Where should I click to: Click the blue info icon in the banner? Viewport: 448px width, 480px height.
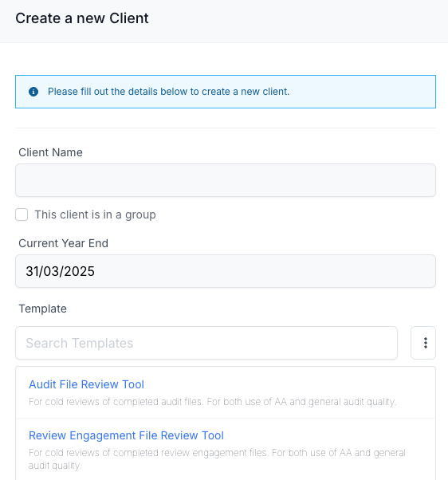[x=33, y=92]
